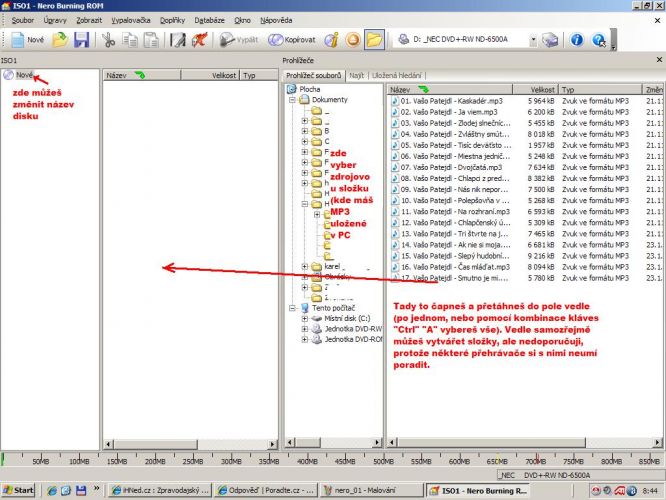
Task: Collapse the Tento počítač node
Action: pos(292,308)
